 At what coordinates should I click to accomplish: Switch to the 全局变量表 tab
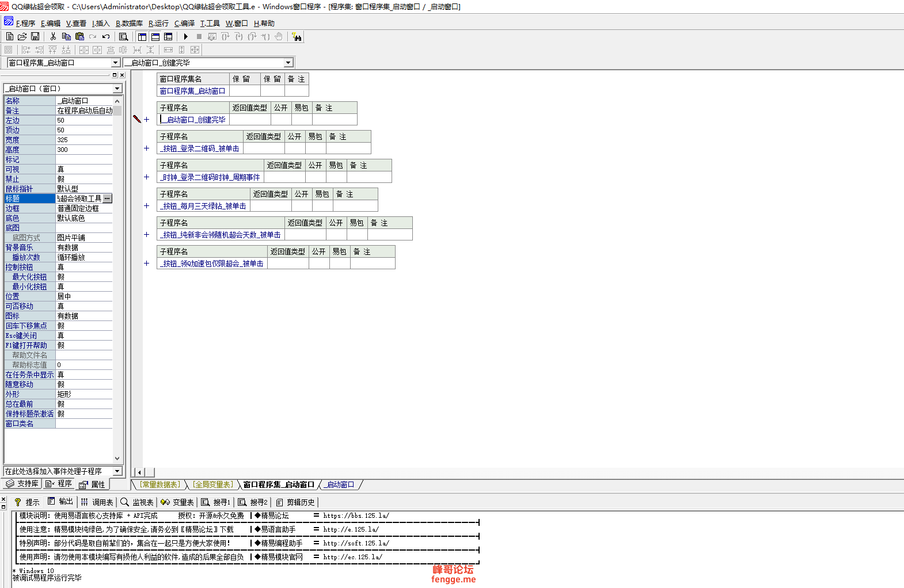(213, 484)
